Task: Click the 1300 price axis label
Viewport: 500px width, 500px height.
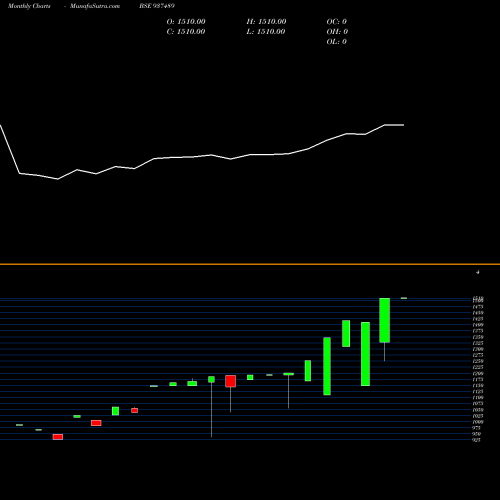Action: [x=478, y=349]
